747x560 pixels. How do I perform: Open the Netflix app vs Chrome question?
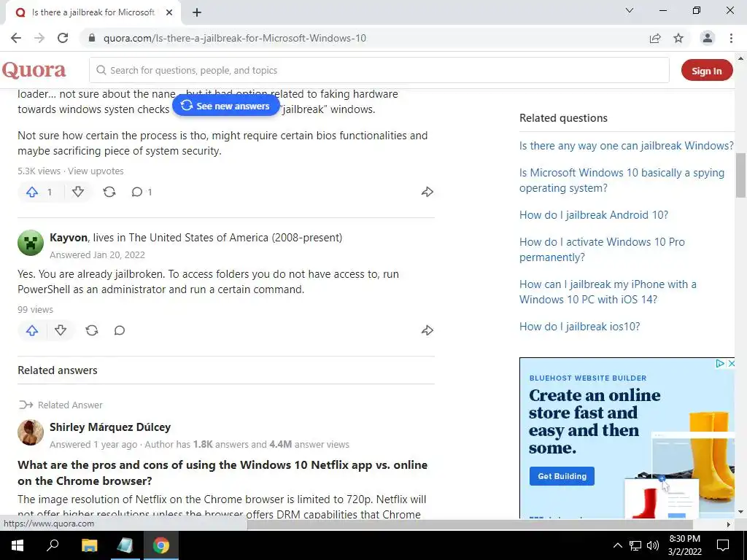click(x=222, y=472)
